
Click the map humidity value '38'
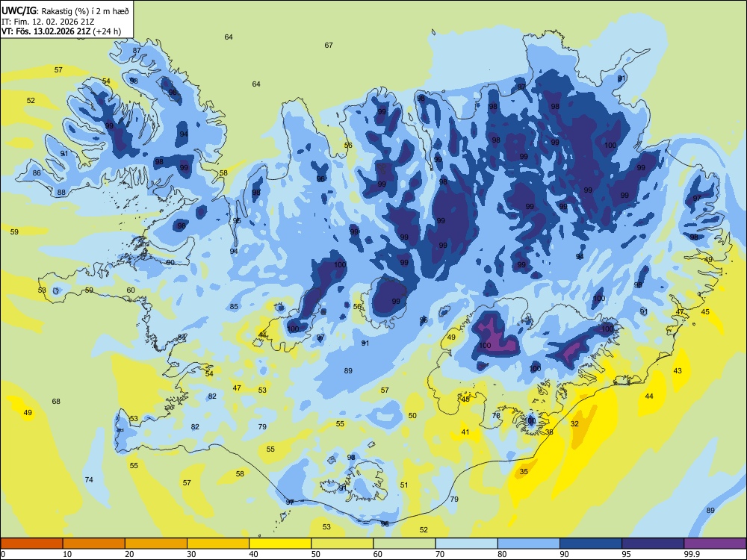point(549,432)
